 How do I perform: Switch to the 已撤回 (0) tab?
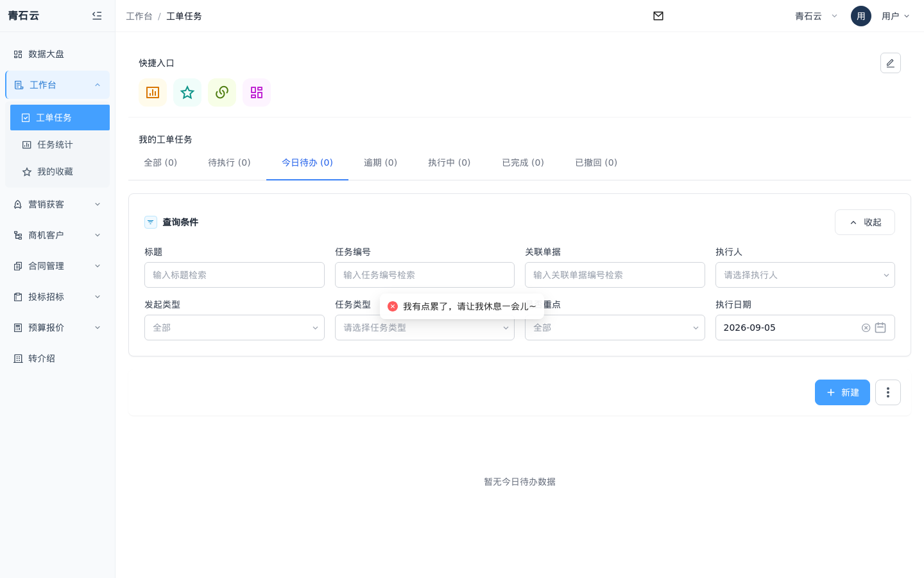click(596, 162)
